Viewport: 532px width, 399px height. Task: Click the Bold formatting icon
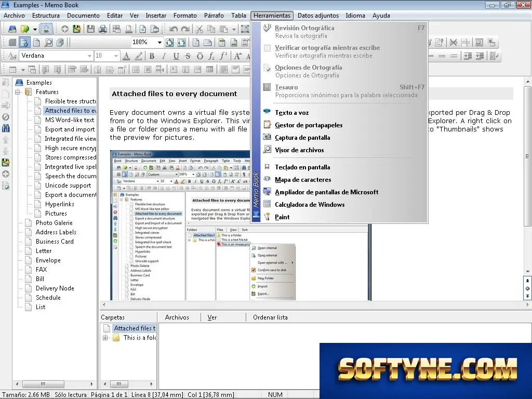click(x=152, y=56)
